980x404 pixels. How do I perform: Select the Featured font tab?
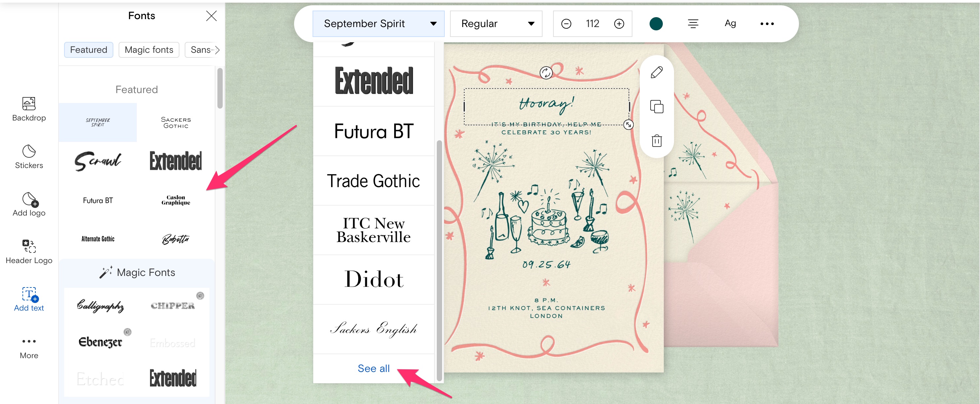pyautogui.click(x=89, y=50)
